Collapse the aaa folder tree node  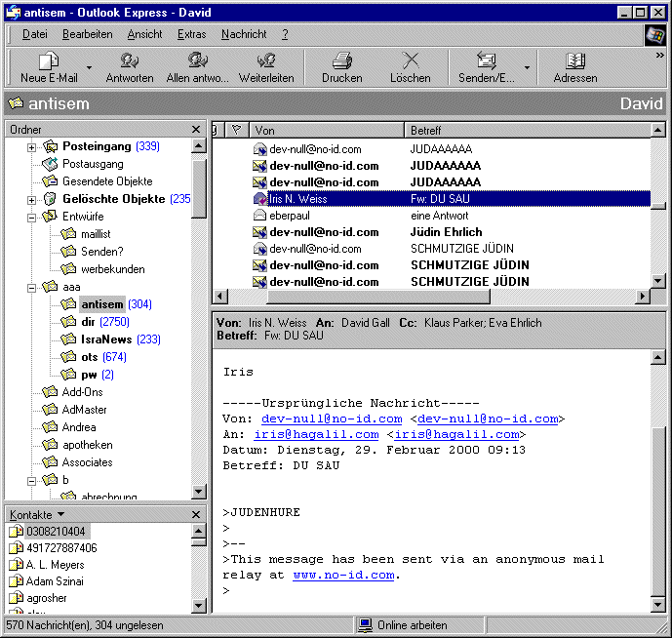[31, 288]
